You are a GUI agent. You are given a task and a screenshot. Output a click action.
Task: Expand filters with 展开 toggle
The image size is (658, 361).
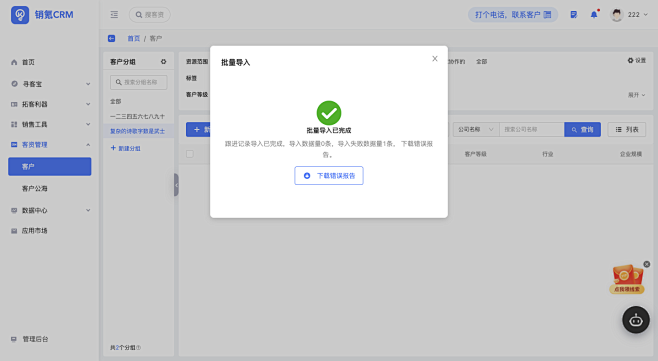pos(636,95)
